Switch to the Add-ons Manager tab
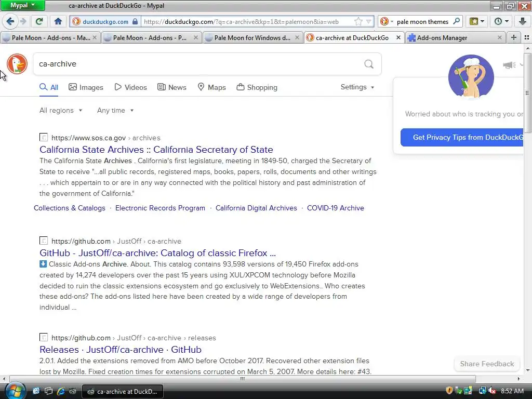This screenshot has width=532, height=399. pyautogui.click(x=455, y=37)
